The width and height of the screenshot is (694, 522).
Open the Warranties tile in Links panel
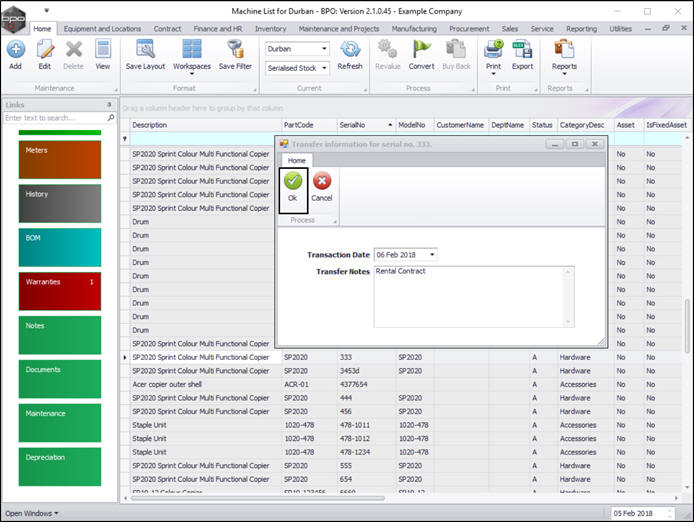(x=60, y=291)
